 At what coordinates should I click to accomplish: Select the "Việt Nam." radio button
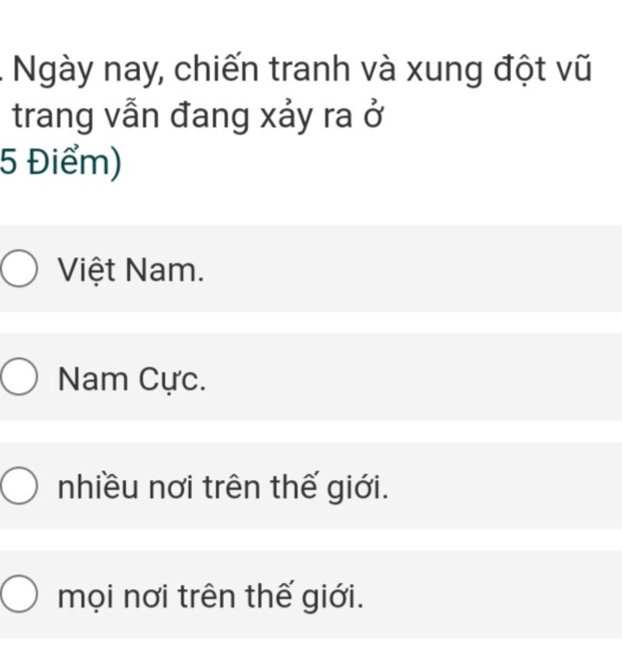19,269
